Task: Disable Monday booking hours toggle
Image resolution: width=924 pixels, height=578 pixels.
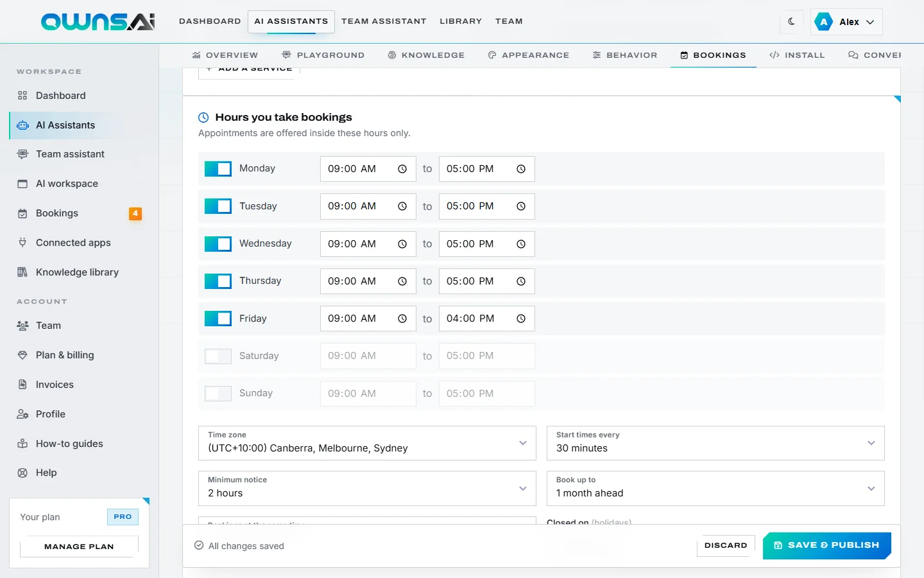Action: click(218, 169)
